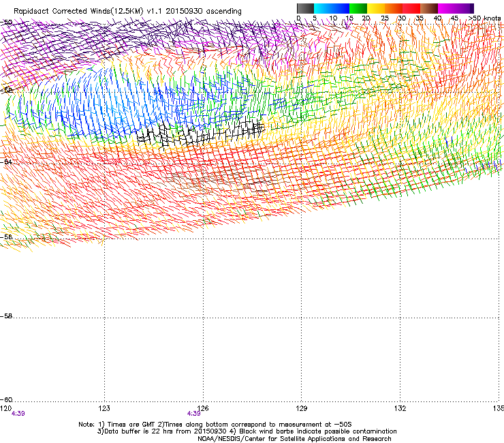Choose the yellow 20-25 knots legend swatch

376,8
